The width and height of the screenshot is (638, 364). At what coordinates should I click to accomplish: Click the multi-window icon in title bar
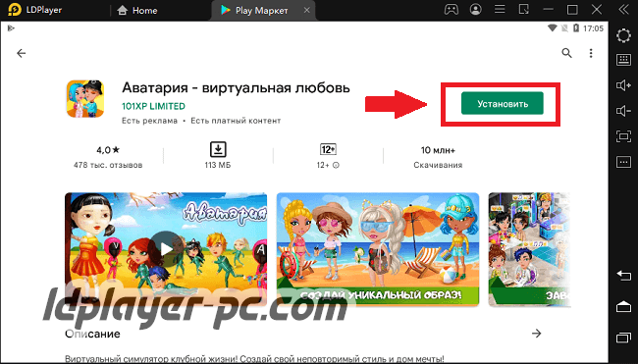[x=524, y=10]
